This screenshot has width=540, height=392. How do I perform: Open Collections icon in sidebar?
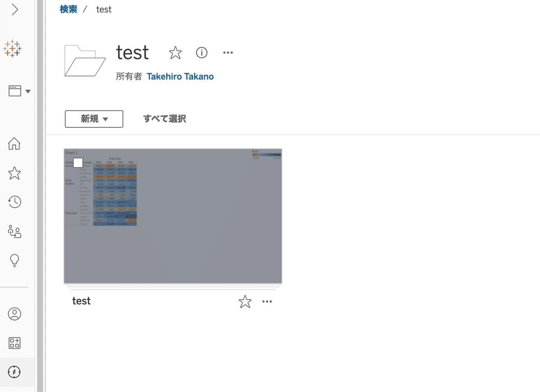pyautogui.click(x=14, y=343)
